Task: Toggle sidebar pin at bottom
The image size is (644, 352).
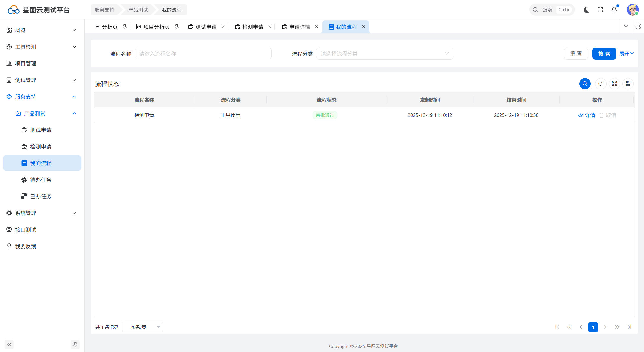Action: coord(75,345)
